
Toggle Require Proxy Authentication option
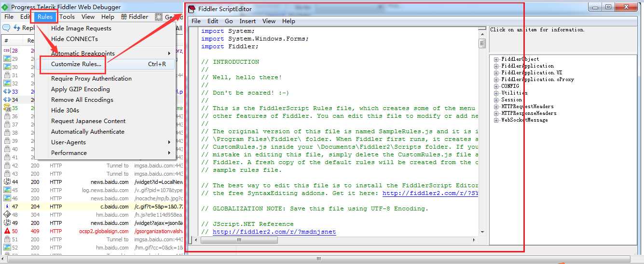point(91,79)
